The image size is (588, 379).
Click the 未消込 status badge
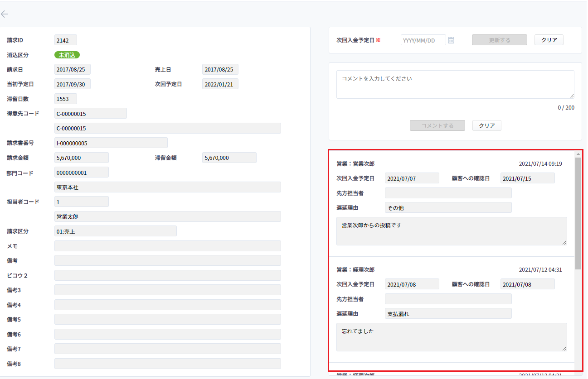[x=67, y=55]
